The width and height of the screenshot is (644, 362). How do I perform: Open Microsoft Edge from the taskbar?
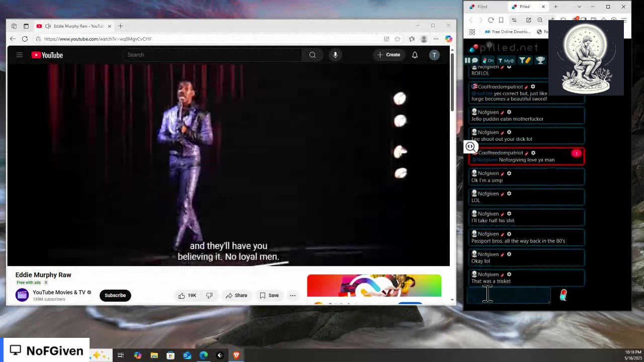pos(203,355)
